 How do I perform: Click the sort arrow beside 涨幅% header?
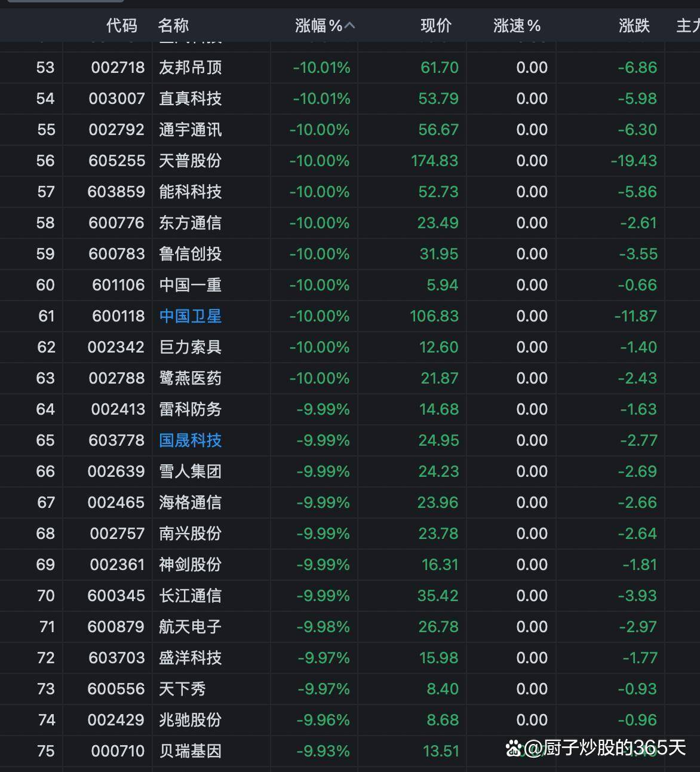coord(350,26)
